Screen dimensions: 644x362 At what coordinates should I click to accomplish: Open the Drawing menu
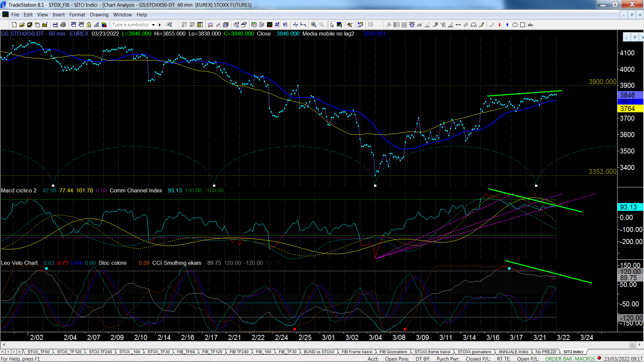pyautogui.click(x=99, y=15)
